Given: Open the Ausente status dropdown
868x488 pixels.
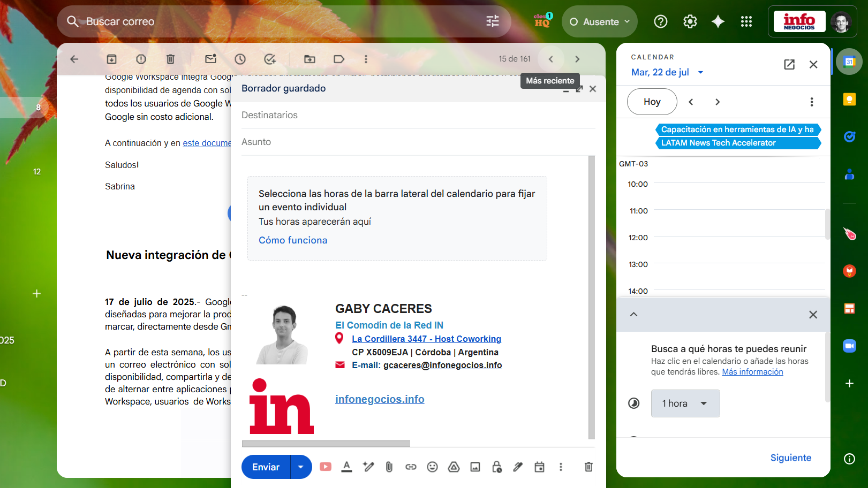Looking at the screenshot, I should 600,22.
